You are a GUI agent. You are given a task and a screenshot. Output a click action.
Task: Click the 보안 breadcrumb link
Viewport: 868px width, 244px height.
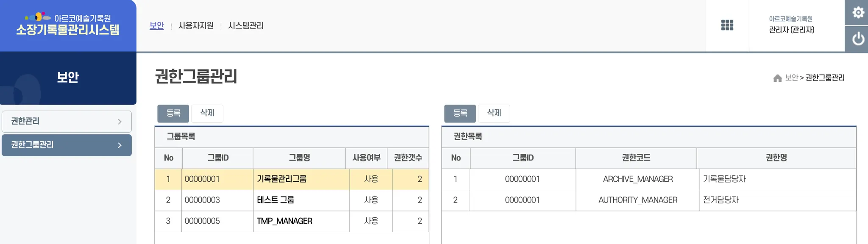791,78
